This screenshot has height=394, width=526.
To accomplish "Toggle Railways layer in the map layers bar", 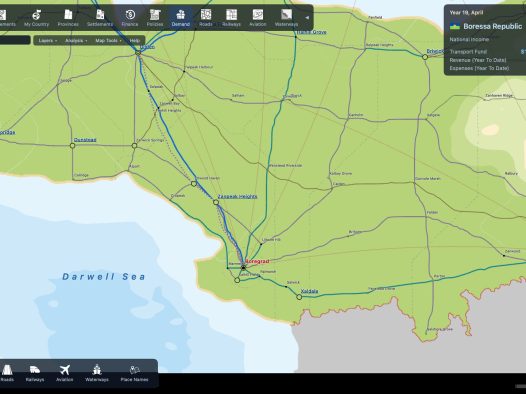I will (x=35, y=373).
